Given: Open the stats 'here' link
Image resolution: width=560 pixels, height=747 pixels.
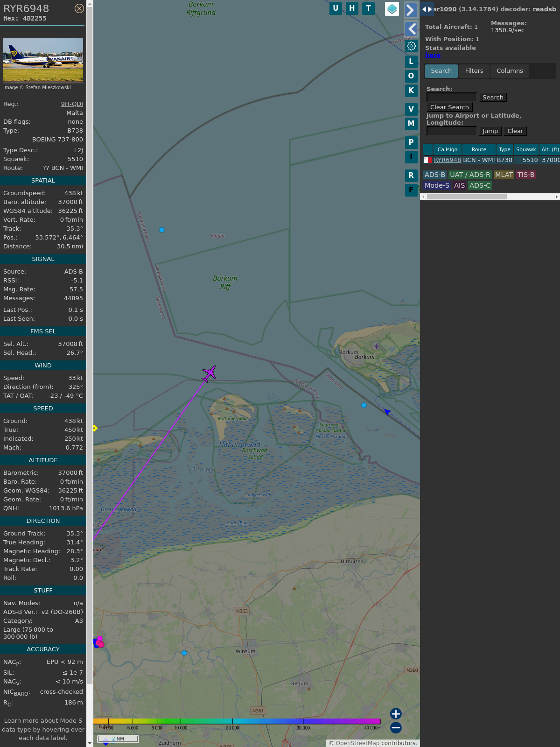Looking at the screenshot, I should click(433, 55).
